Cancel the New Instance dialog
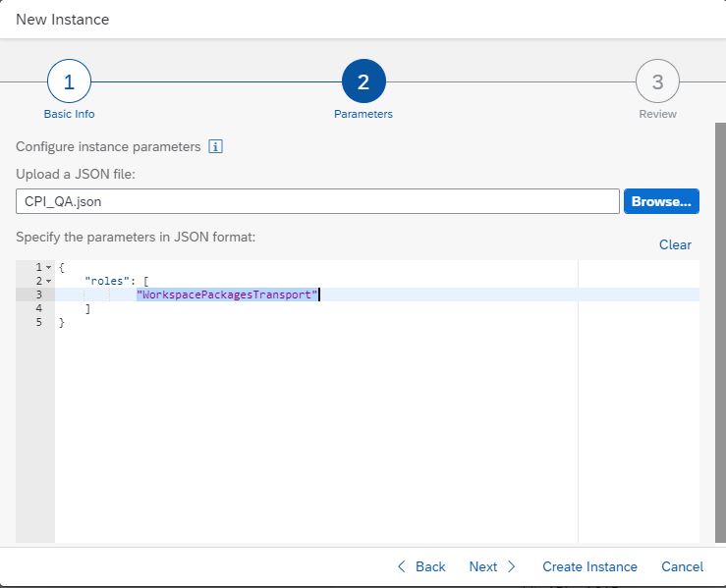Image resolution: width=726 pixels, height=588 pixels. point(682,566)
